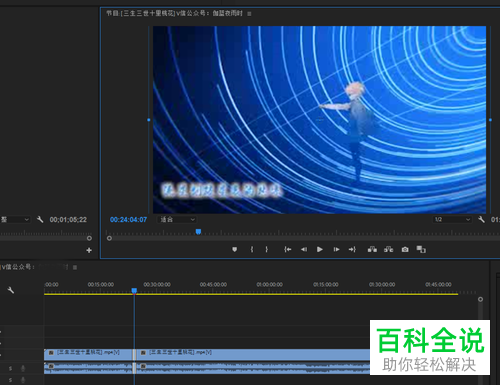Image resolution: width=500 pixels, height=385 pixels.
Task: Click the blue 00:24:04:07 playhead timecode
Action: pyautogui.click(x=128, y=220)
